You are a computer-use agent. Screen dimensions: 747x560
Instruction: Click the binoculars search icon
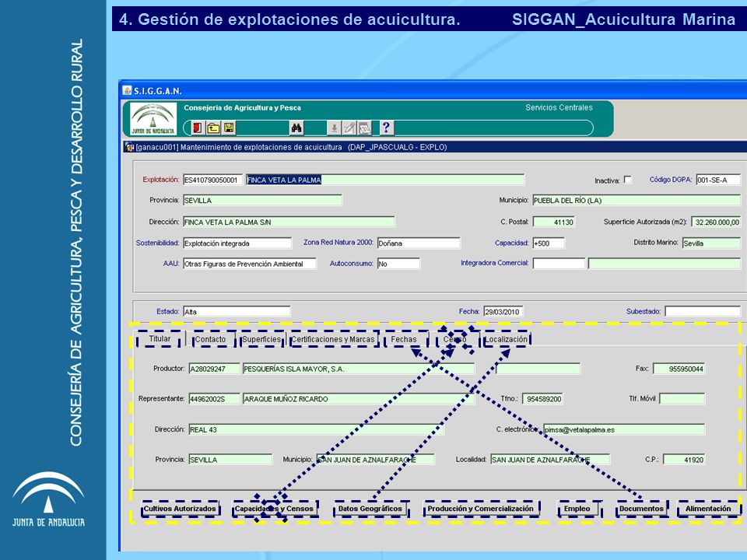pos(296,128)
